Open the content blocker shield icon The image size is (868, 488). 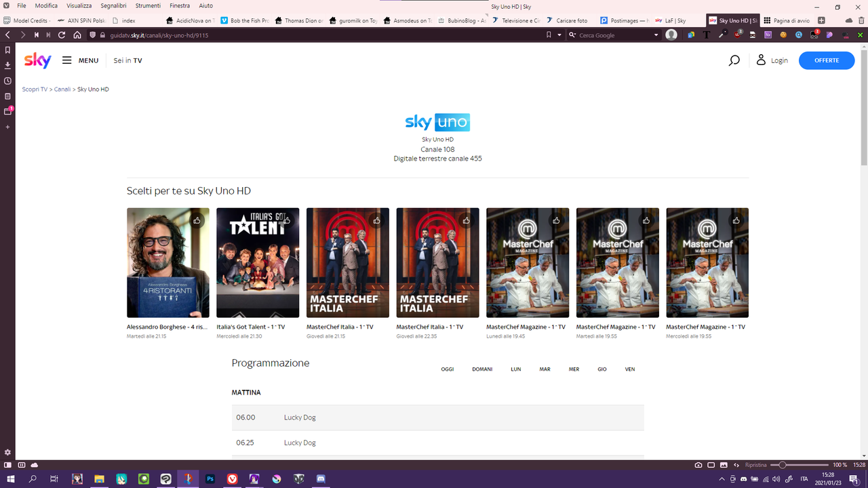coord(92,35)
